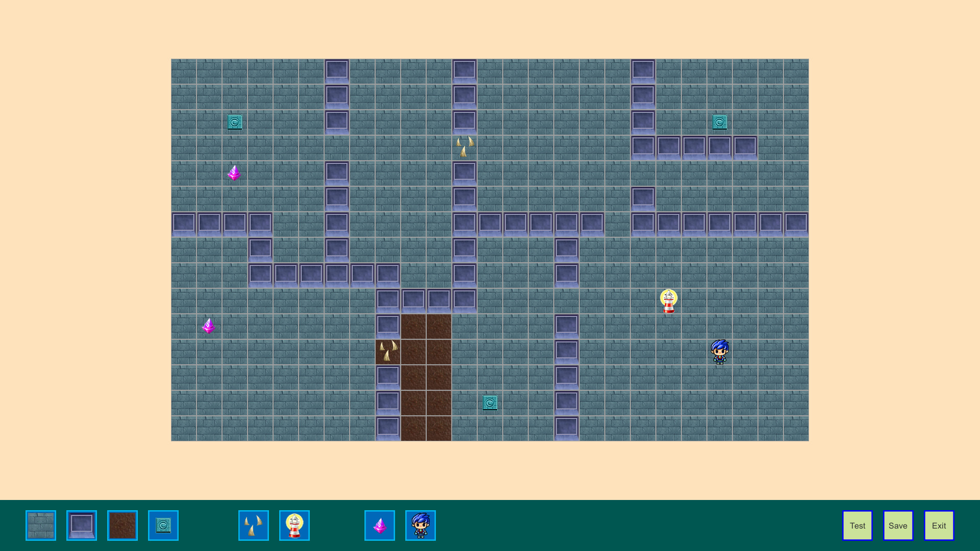Image resolution: width=980 pixels, height=551 pixels.
Task: Click the player character placed on the map
Action: tap(720, 351)
